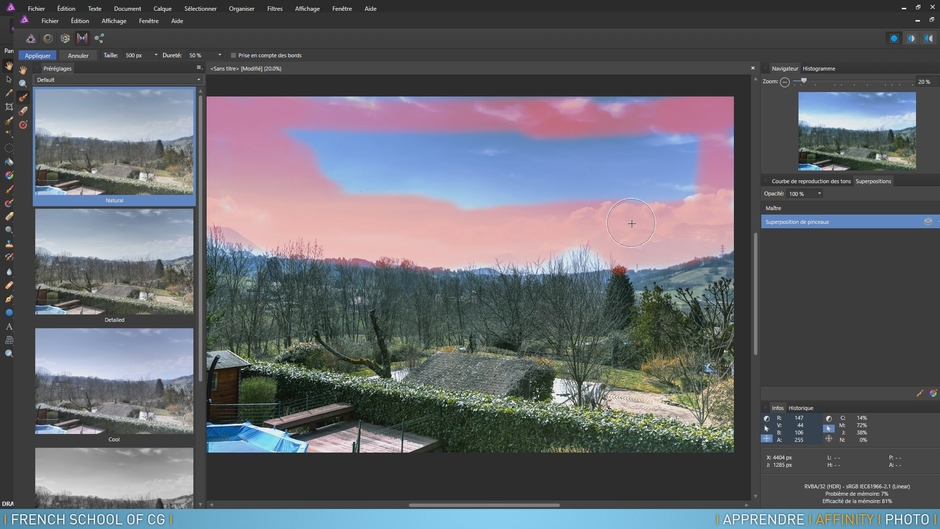Choose the Natural preset thumbnail
940x529 pixels.
coord(114,142)
